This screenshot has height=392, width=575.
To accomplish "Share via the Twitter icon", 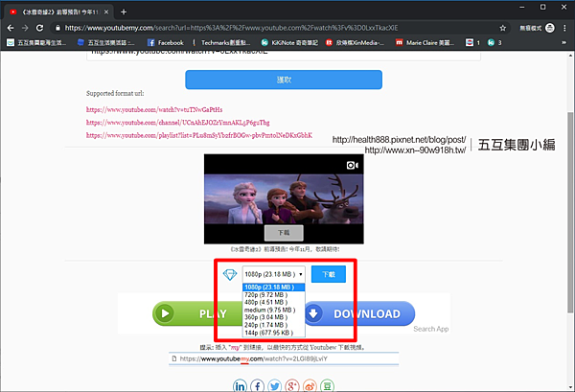I will tap(275, 385).
